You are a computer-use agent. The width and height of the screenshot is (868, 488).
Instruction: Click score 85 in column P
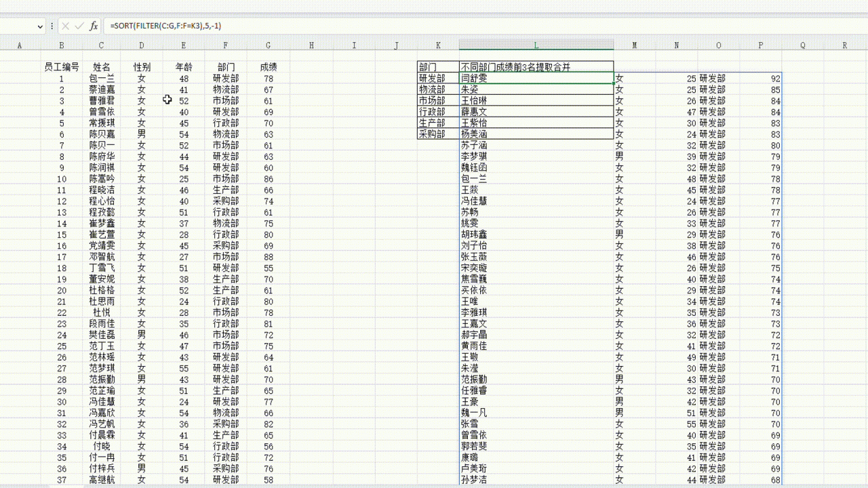tap(761, 89)
